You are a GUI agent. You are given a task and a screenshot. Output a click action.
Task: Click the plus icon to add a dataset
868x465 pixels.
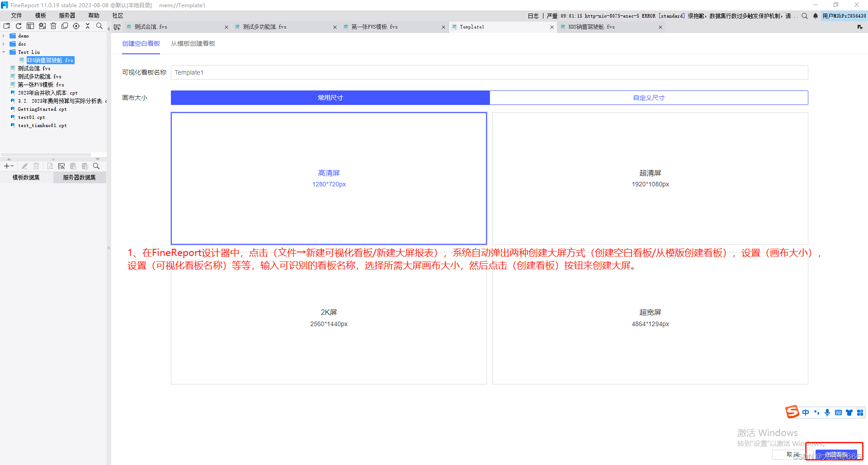click(x=6, y=166)
